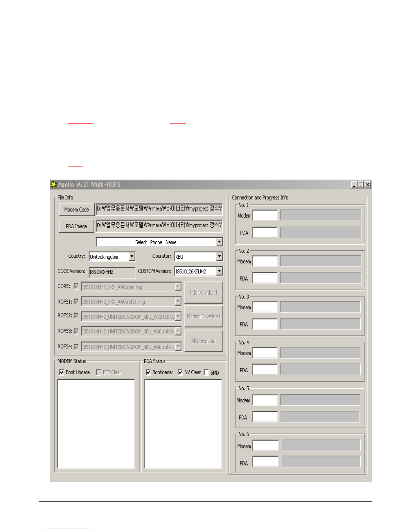Uncheck the Bootloader checkbox
This screenshot has height=532, width=411.
click(148, 372)
